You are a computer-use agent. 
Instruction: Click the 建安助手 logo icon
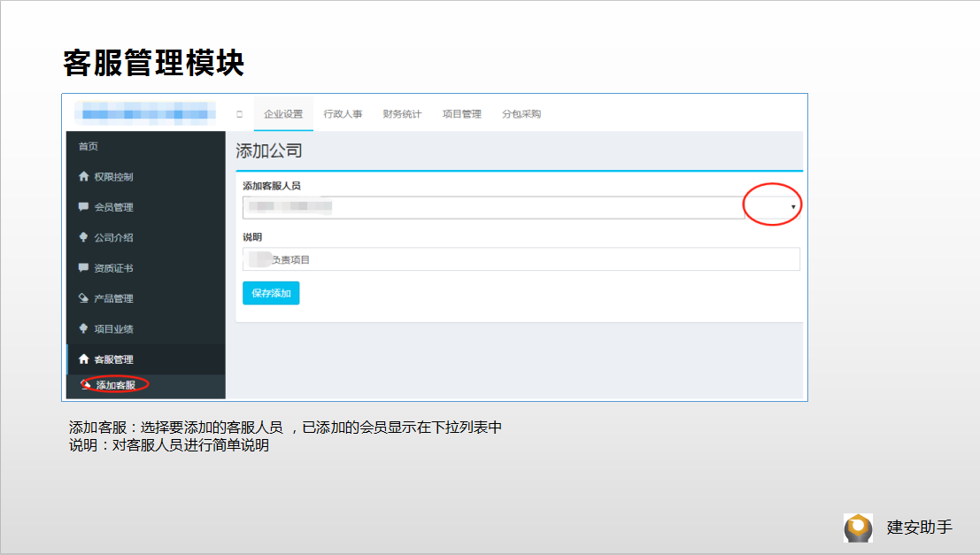(x=858, y=528)
